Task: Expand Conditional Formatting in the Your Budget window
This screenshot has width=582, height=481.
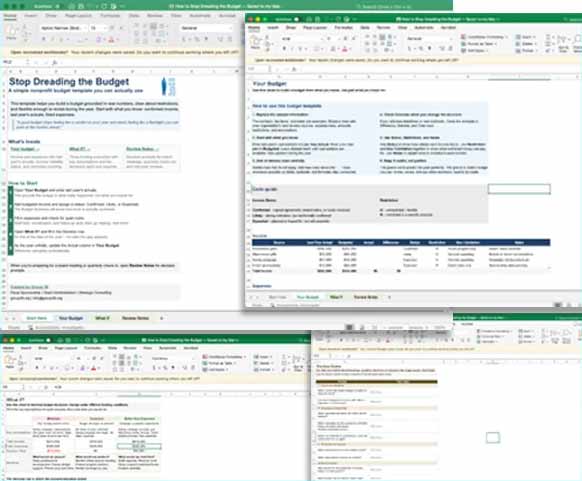Action: 484,37
